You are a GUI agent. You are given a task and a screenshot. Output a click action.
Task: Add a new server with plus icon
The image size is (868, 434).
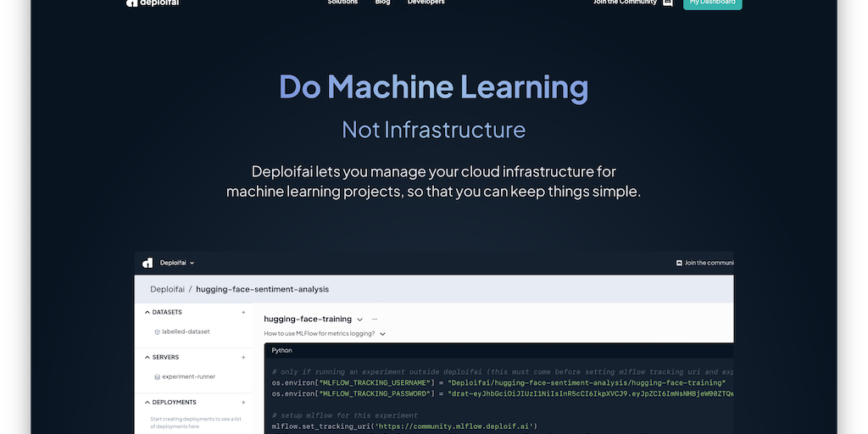click(243, 357)
